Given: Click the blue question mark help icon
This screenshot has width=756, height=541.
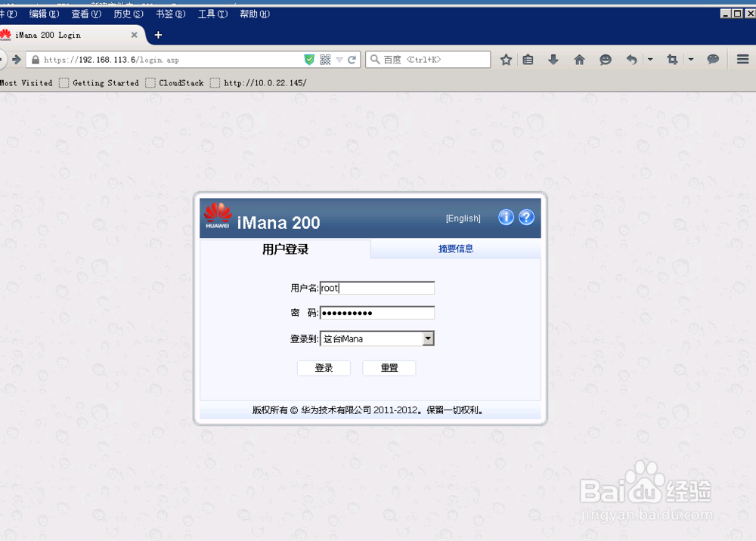Looking at the screenshot, I should tap(526, 218).
